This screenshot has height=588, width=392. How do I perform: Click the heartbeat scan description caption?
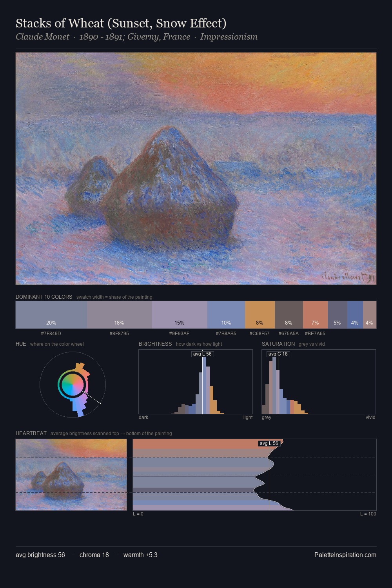coord(111,434)
